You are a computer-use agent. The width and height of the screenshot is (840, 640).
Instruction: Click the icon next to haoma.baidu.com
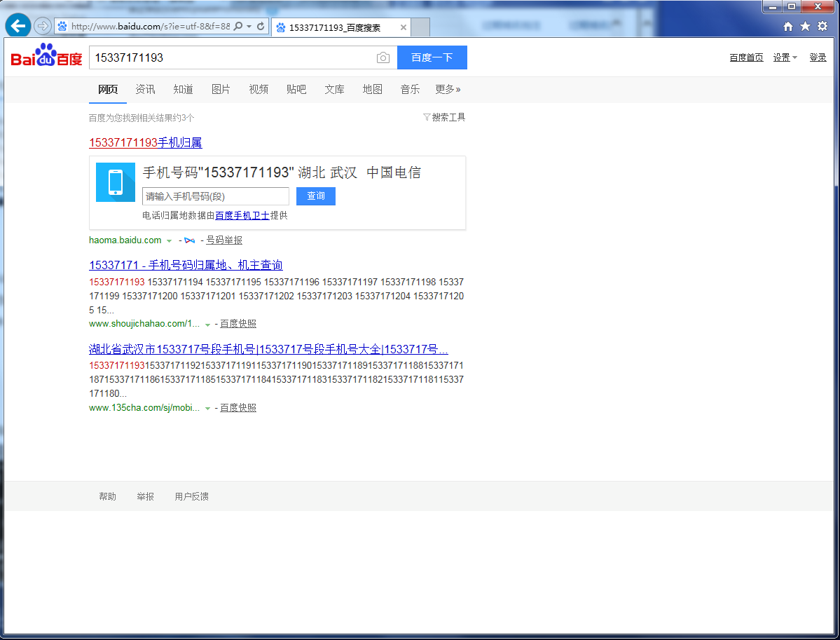coord(189,240)
